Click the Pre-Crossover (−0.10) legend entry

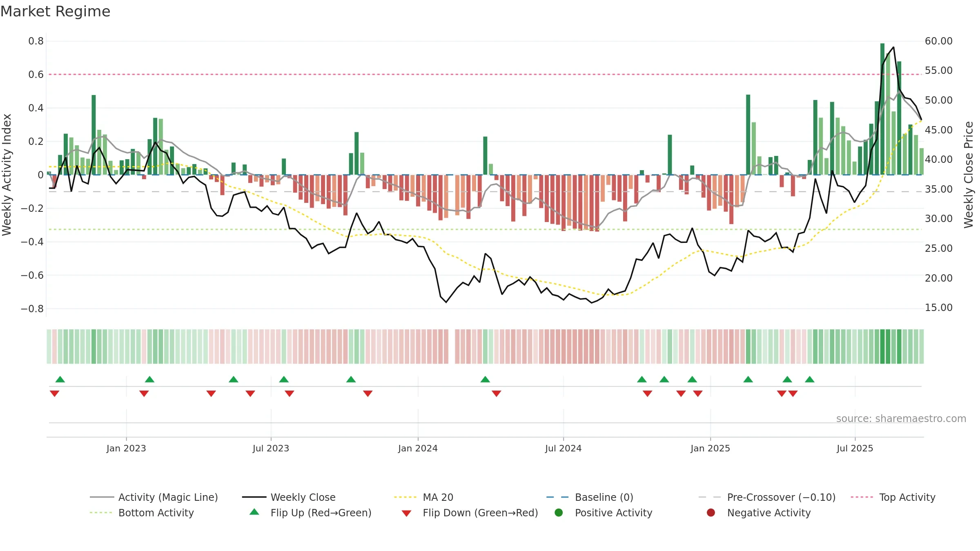click(x=767, y=497)
